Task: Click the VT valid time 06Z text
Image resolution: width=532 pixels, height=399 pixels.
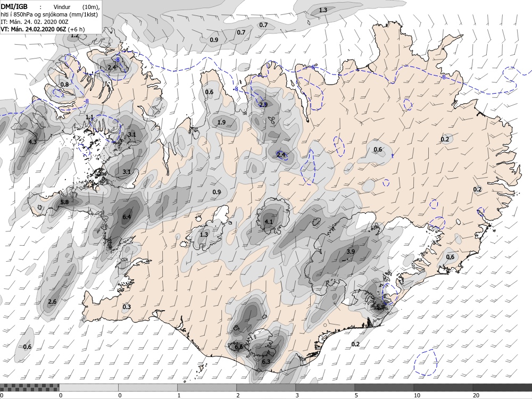Action: click(x=34, y=29)
